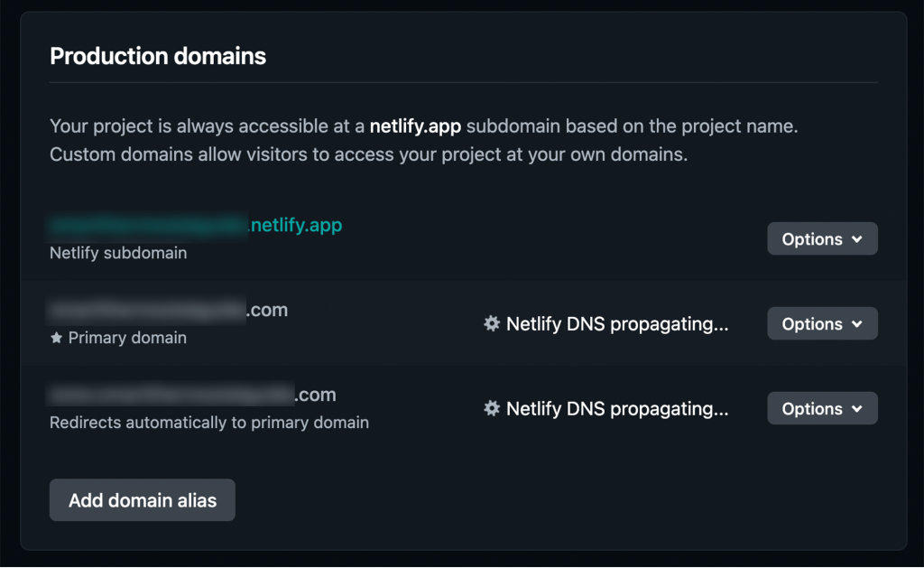Click the redirect domain's DNS propagating status

click(x=616, y=409)
